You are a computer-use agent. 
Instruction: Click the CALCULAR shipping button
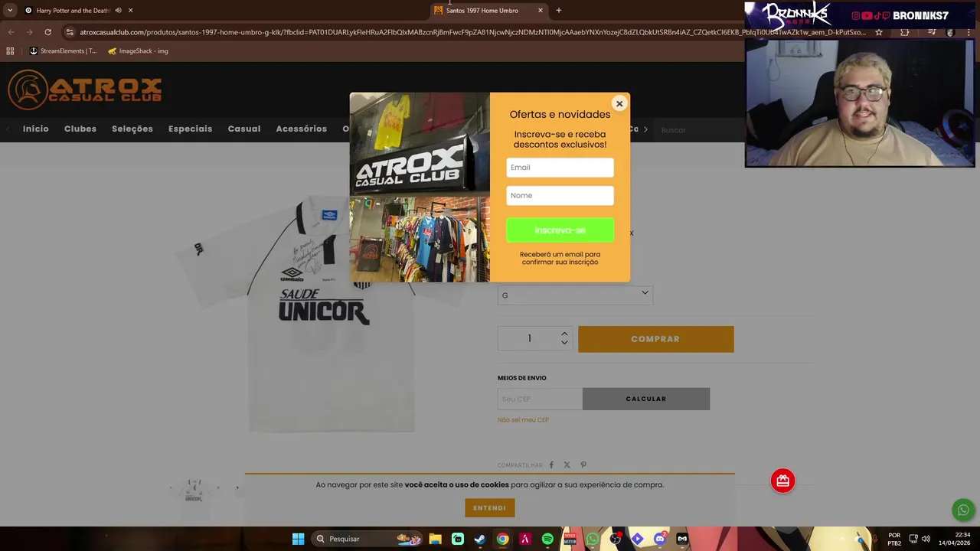[646, 399]
